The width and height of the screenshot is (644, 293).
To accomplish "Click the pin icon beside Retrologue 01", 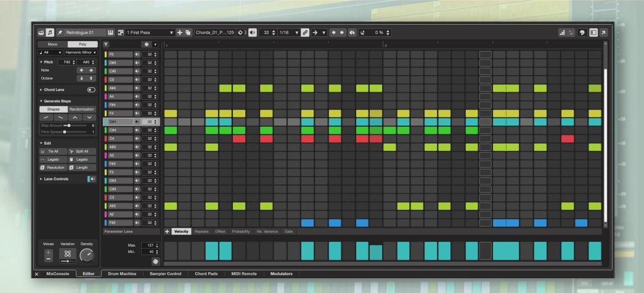I will [x=61, y=33].
